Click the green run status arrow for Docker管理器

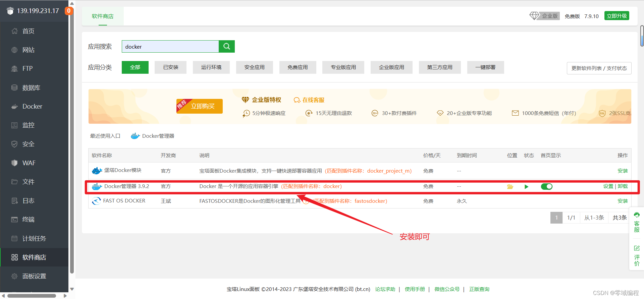(x=527, y=187)
